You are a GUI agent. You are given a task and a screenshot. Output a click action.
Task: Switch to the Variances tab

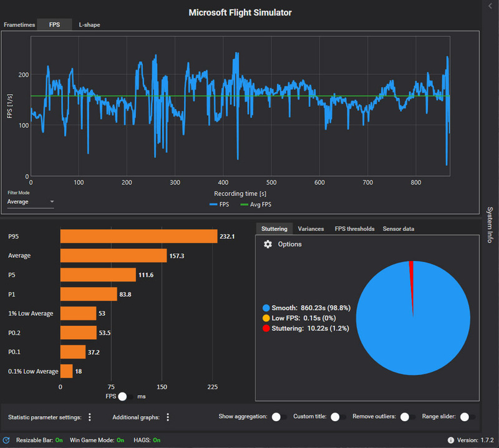click(x=311, y=229)
